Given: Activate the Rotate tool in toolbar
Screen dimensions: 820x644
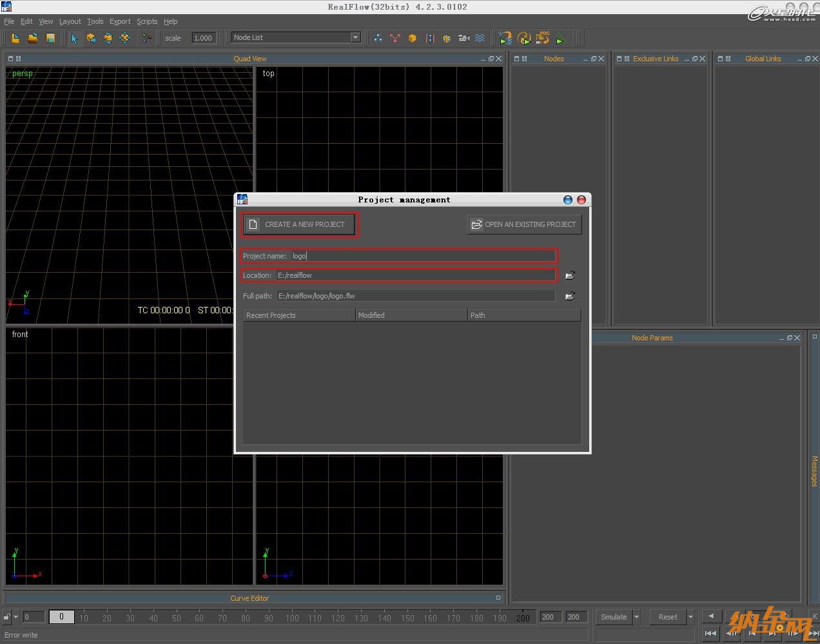Looking at the screenshot, I should 108,39.
